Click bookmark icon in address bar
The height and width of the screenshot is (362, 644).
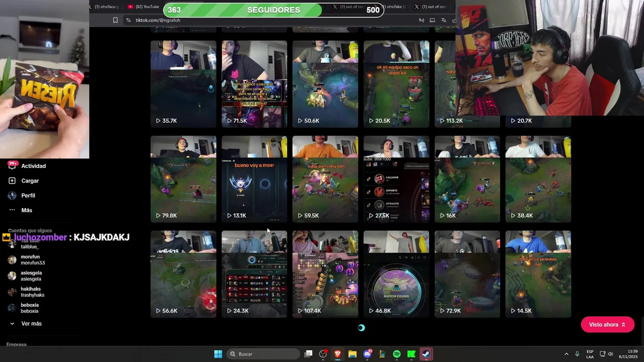115,20
